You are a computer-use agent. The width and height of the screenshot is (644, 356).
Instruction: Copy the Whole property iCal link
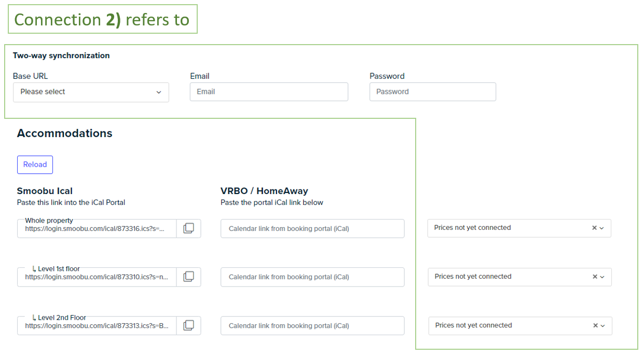click(x=189, y=228)
